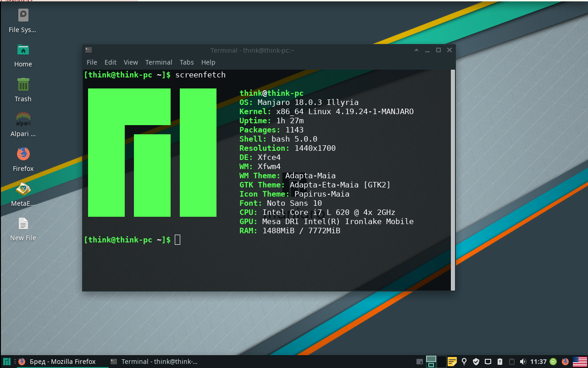
Task: Click the Terminal window title text
Action: (252, 50)
